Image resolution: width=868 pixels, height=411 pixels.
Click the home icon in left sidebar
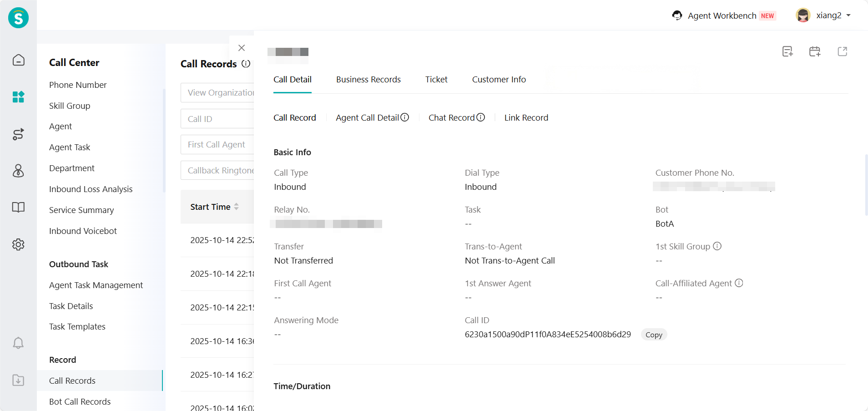(18, 60)
